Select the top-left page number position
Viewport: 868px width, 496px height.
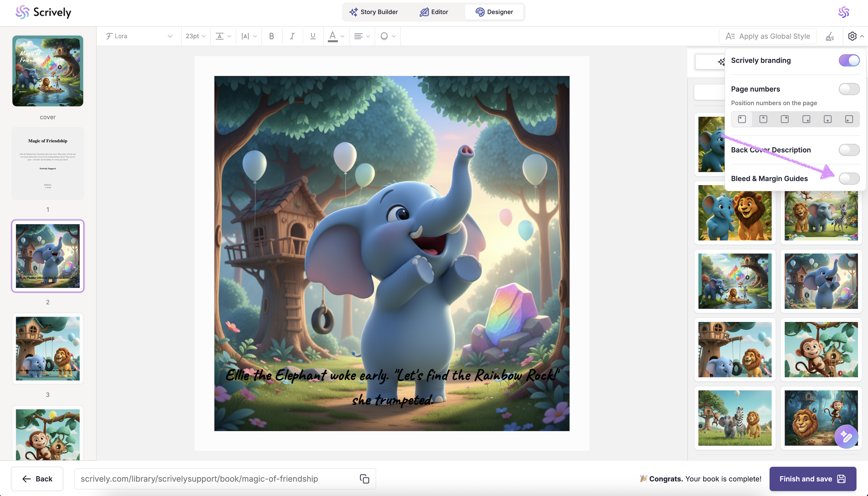click(742, 119)
